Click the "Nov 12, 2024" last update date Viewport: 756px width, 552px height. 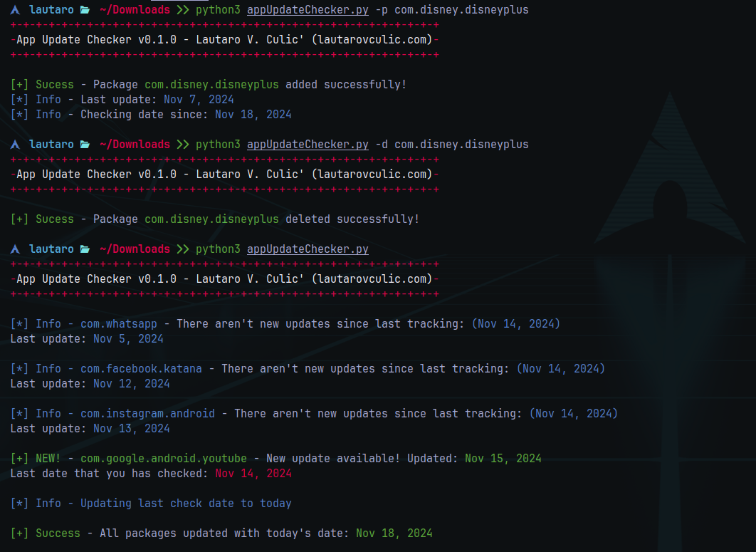tap(131, 384)
